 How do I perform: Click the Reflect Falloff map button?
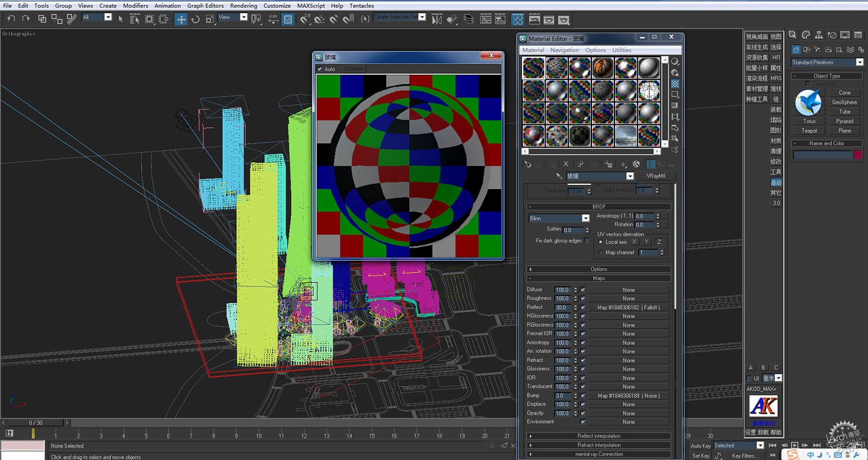coord(628,307)
